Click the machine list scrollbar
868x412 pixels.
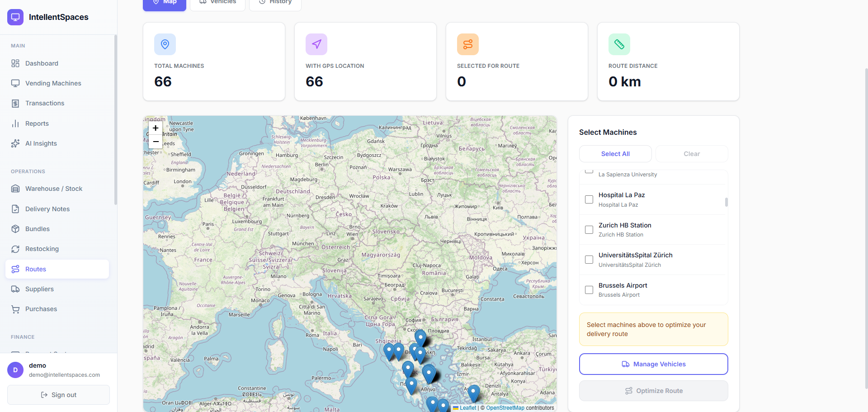pyautogui.click(x=726, y=202)
